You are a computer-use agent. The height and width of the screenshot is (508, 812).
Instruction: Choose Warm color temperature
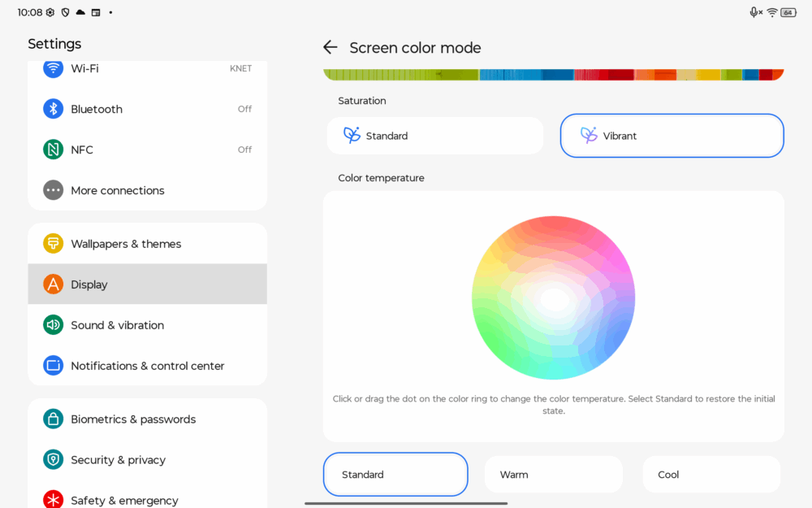tap(553, 475)
